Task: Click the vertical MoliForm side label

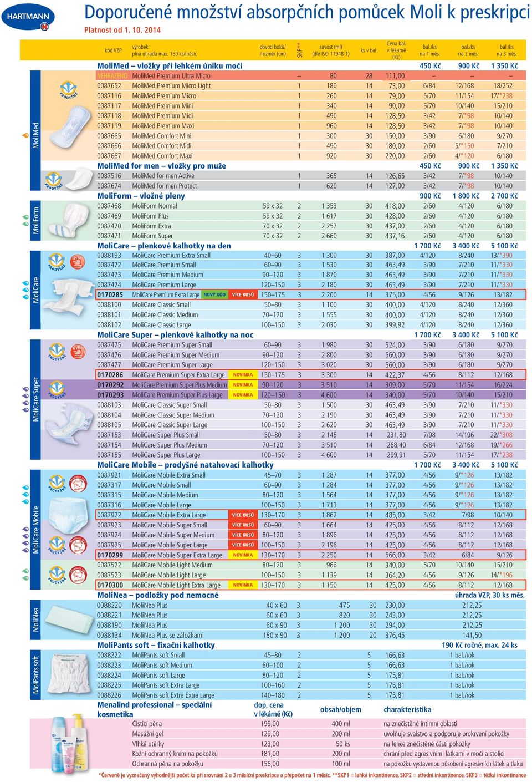Action: 35,220
